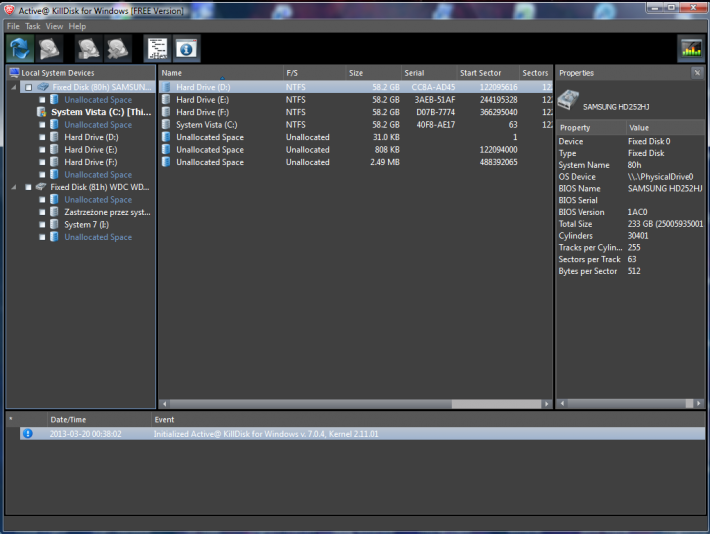The height and width of the screenshot is (534, 710).
Task: Check the Fixed Disk (81h) WDC checkbox
Action: pyautogui.click(x=29, y=187)
